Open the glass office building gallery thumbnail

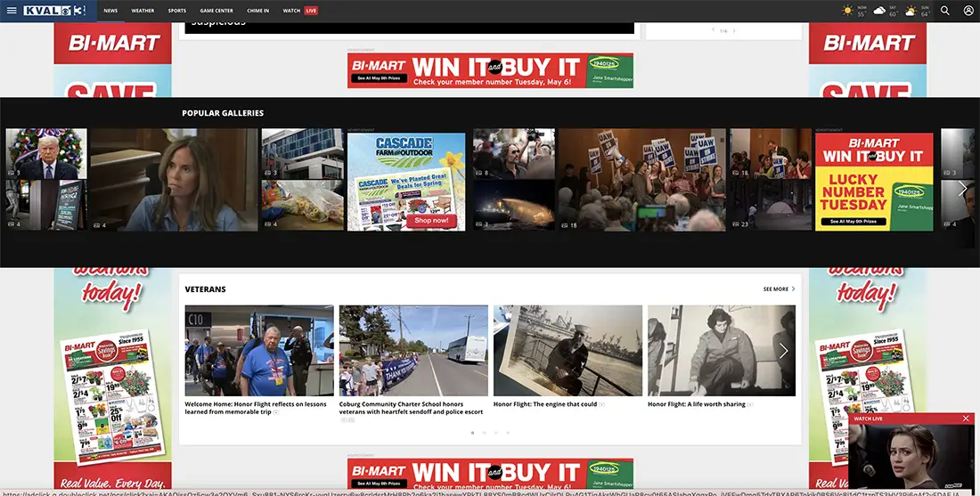click(303, 154)
